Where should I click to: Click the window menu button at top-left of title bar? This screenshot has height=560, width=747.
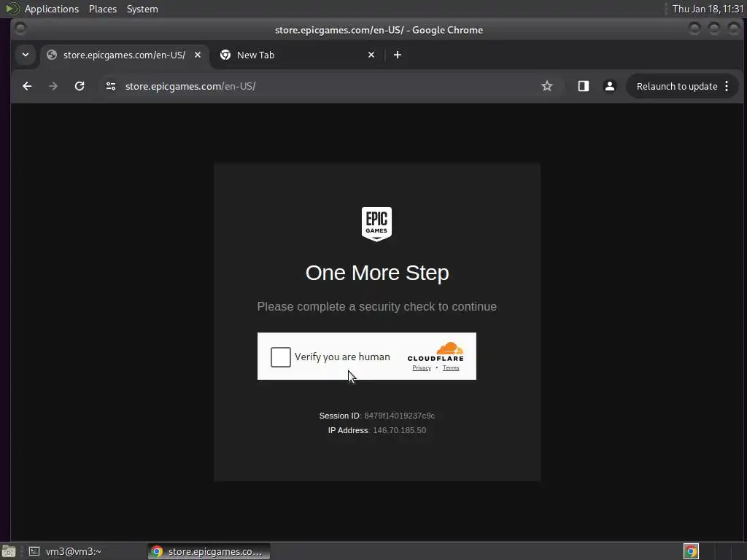point(20,29)
